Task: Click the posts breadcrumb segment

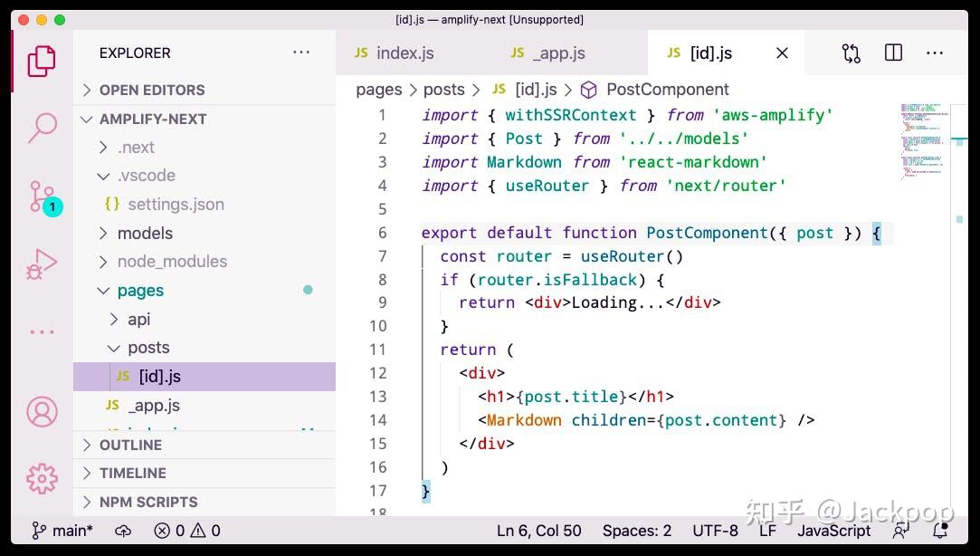Action: [443, 90]
